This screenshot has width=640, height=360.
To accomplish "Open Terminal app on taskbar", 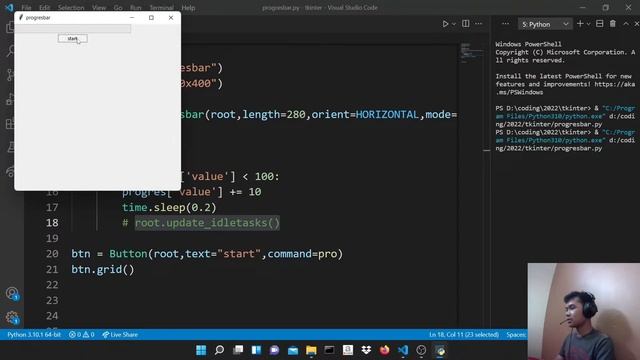I will tap(329, 350).
